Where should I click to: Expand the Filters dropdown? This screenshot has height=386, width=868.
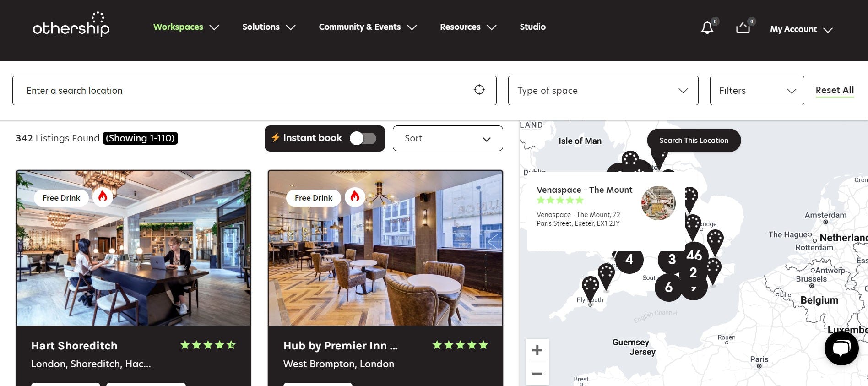point(757,90)
